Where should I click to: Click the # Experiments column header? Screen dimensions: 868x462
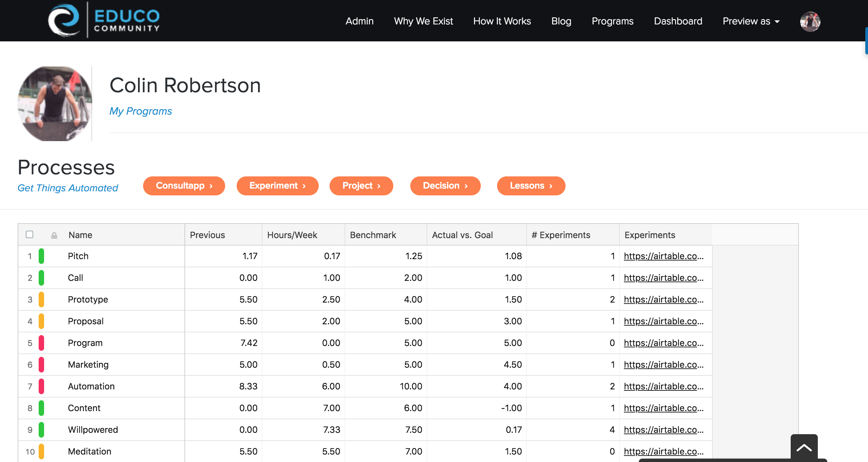(573, 235)
